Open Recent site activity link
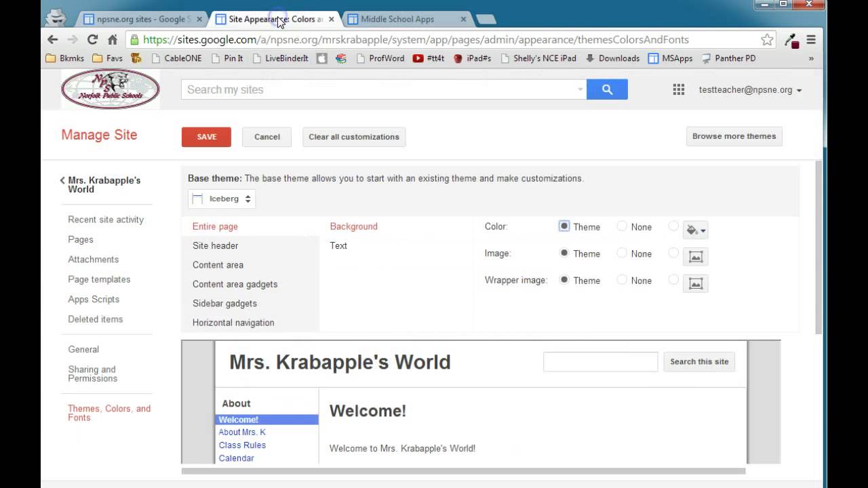The width and height of the screenshot is (868, 488). click(x=106, y=220)
